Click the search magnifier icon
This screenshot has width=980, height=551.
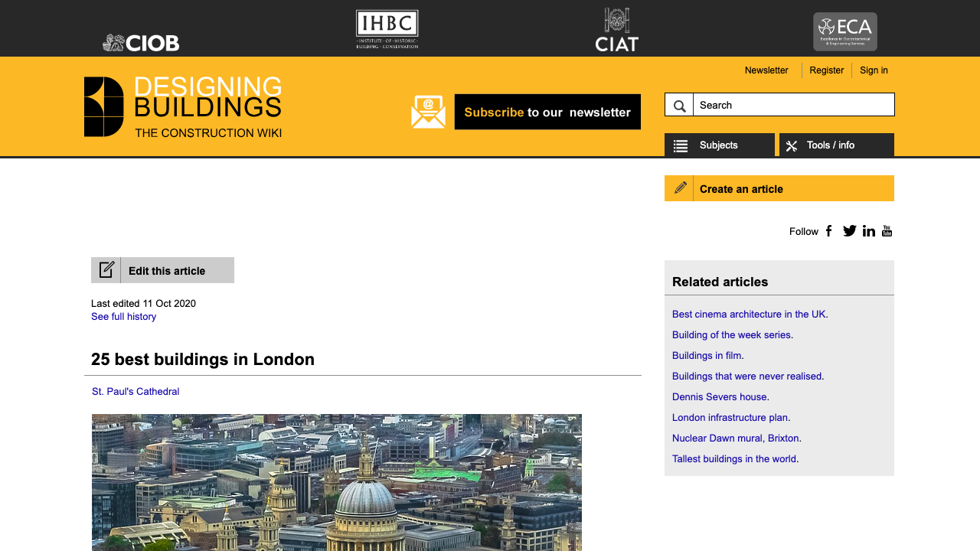click(679, 105)
